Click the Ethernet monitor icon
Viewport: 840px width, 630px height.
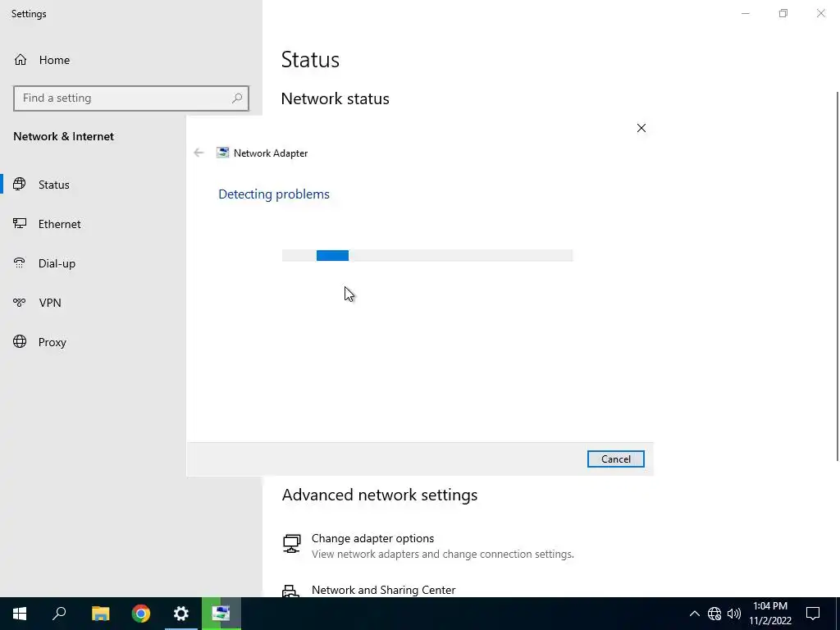20,223
